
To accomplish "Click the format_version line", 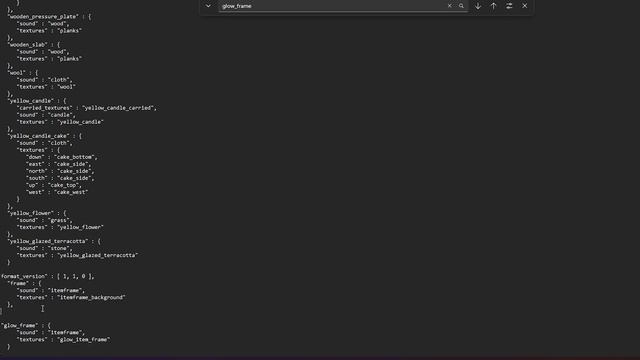I will [47, 277].
